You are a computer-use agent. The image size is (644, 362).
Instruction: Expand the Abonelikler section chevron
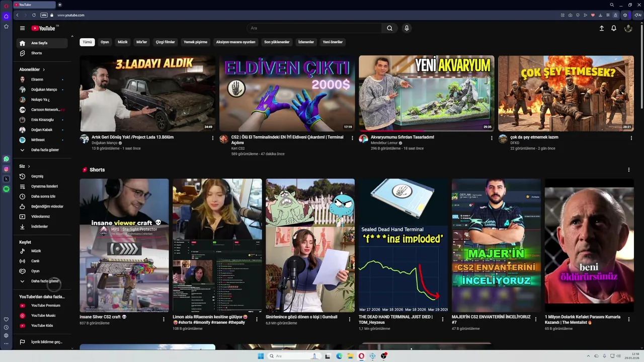(44, 69)
